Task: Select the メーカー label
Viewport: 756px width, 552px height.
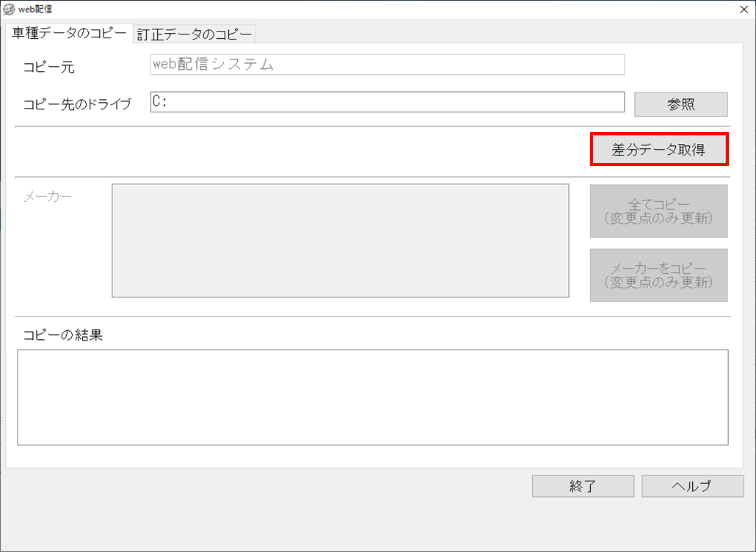Action: pyautogui.click(x=48, y=197)
